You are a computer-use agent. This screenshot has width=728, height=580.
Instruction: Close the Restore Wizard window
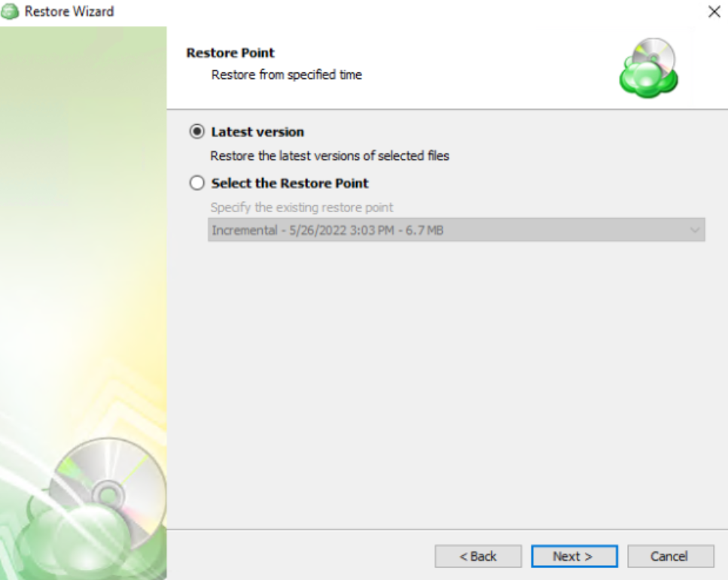pos(714,11)
